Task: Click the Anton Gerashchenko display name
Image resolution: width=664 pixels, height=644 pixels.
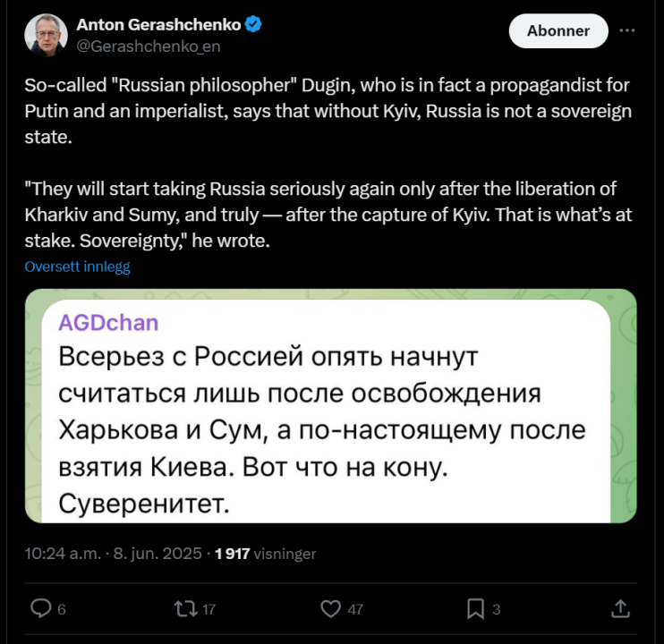Action: click(159, 26)
